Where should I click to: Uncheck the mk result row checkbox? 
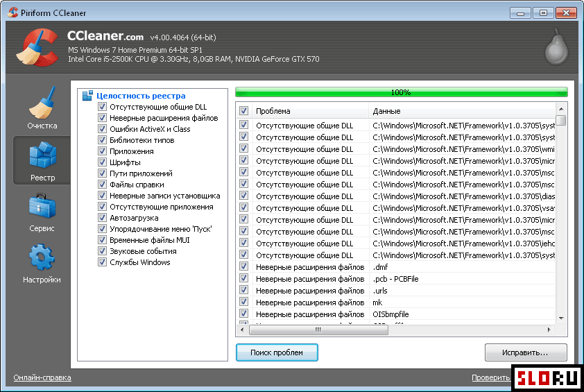[243, 302]
